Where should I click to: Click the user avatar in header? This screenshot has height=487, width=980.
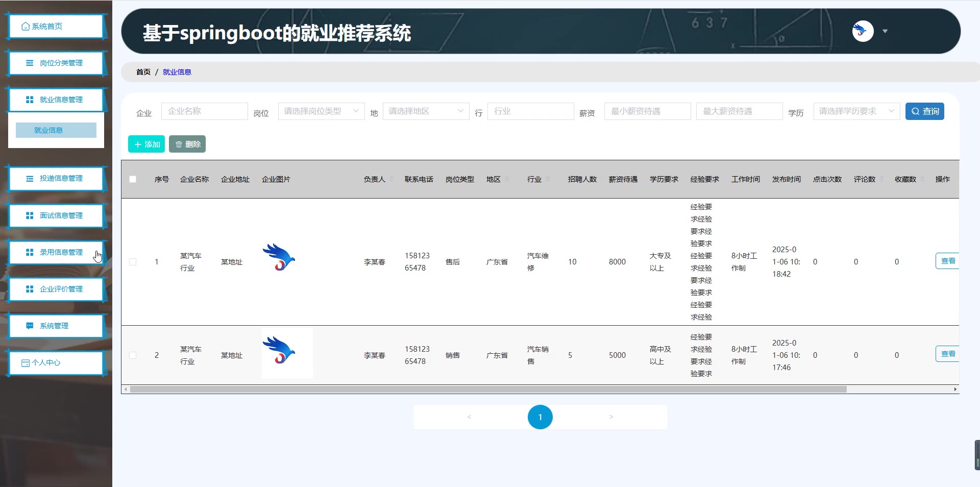[x=863, y=31]
